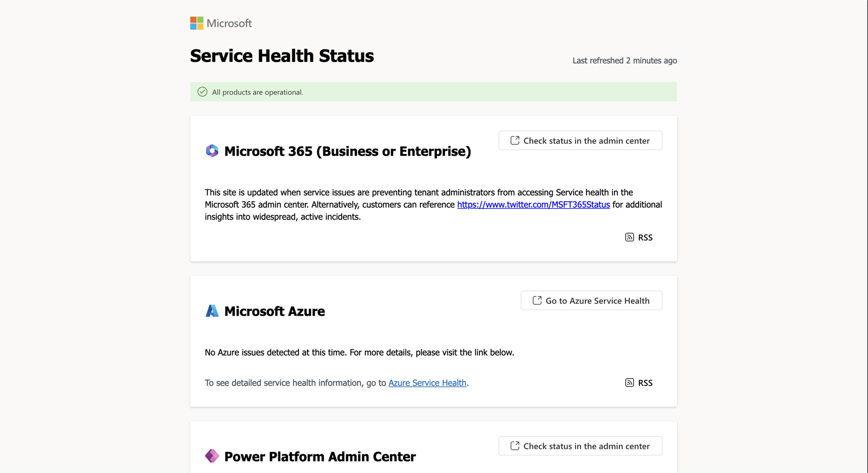The width and height of the screenshot is (868, 473).
Task: Click the 'Last refreshed 2 minutes ago' text
Action: click(624, 60)
